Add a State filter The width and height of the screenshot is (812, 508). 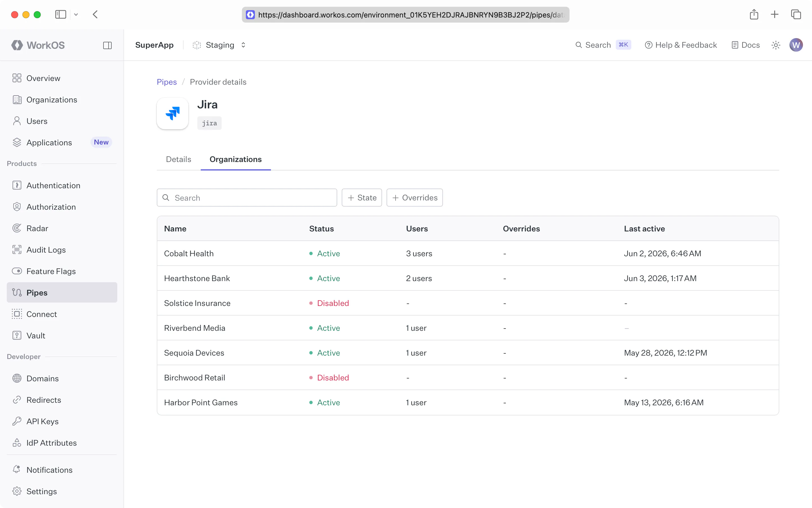point(362,198)
